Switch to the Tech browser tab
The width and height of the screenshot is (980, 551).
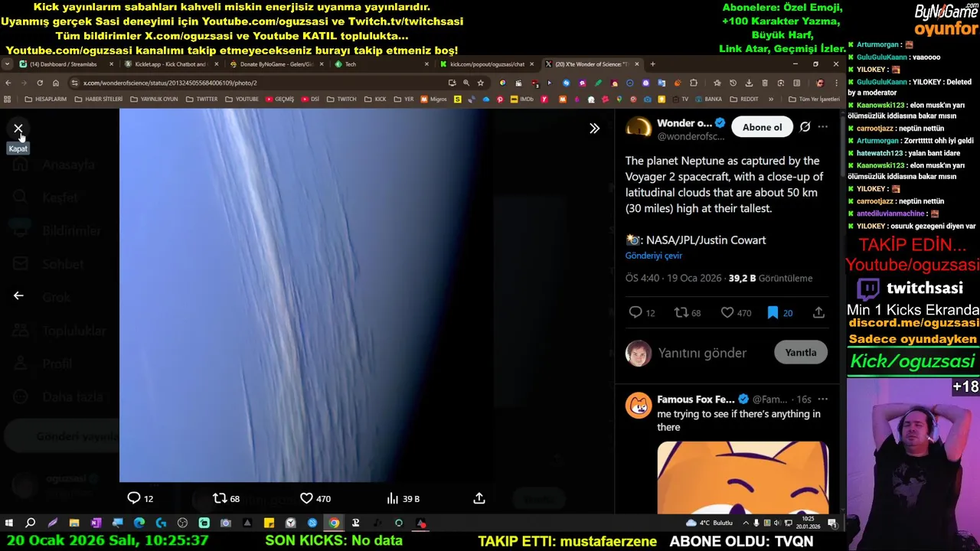(x=381, y=64)
